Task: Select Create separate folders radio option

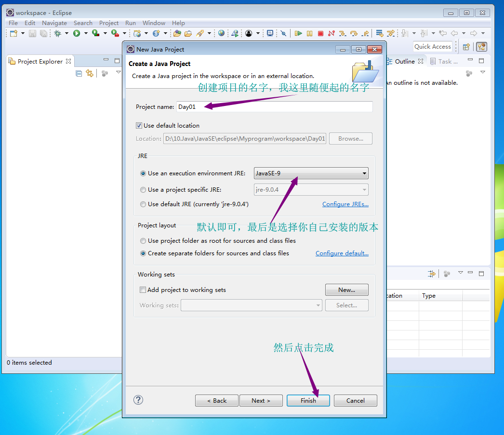Action: pos(143,253)
